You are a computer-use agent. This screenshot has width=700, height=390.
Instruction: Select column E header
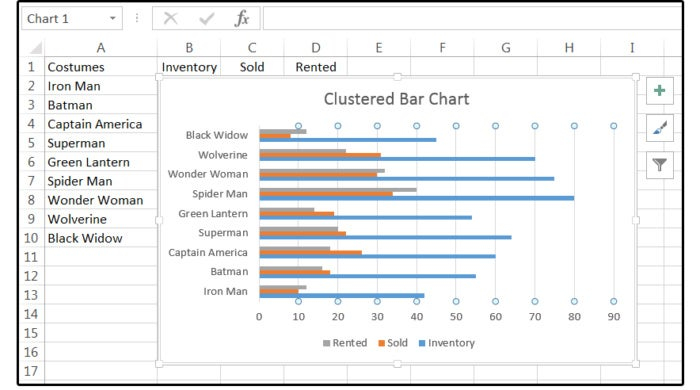[379, 48]
